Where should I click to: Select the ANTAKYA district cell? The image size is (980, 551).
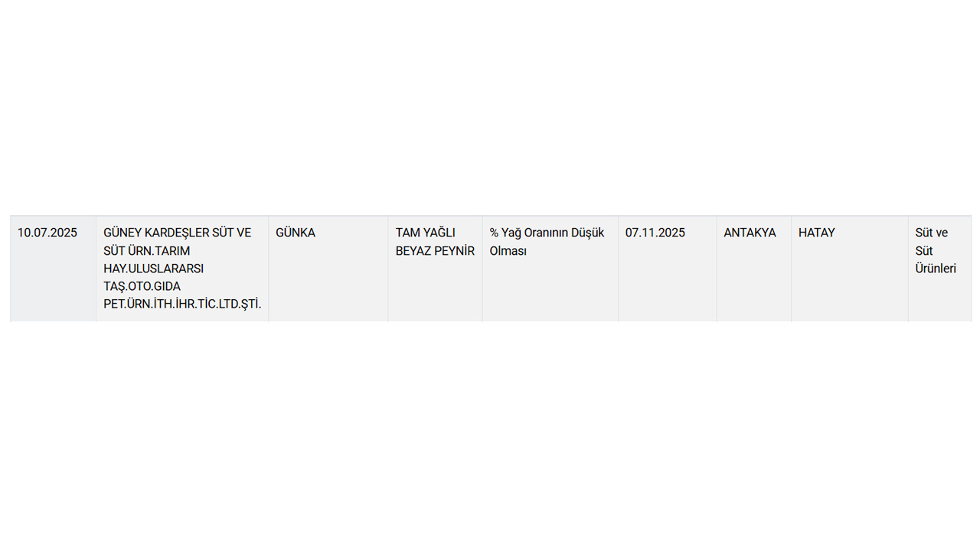coord(753,269)
